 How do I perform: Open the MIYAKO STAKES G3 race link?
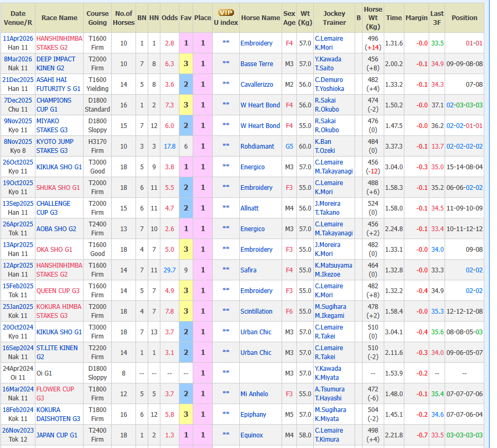click(x=52, y=125)
